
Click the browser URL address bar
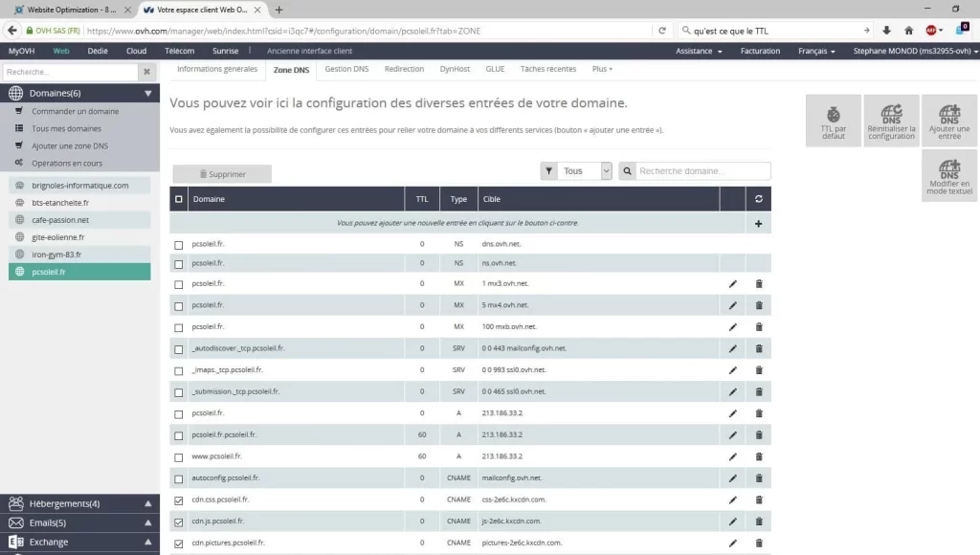[x=368, y=31]
